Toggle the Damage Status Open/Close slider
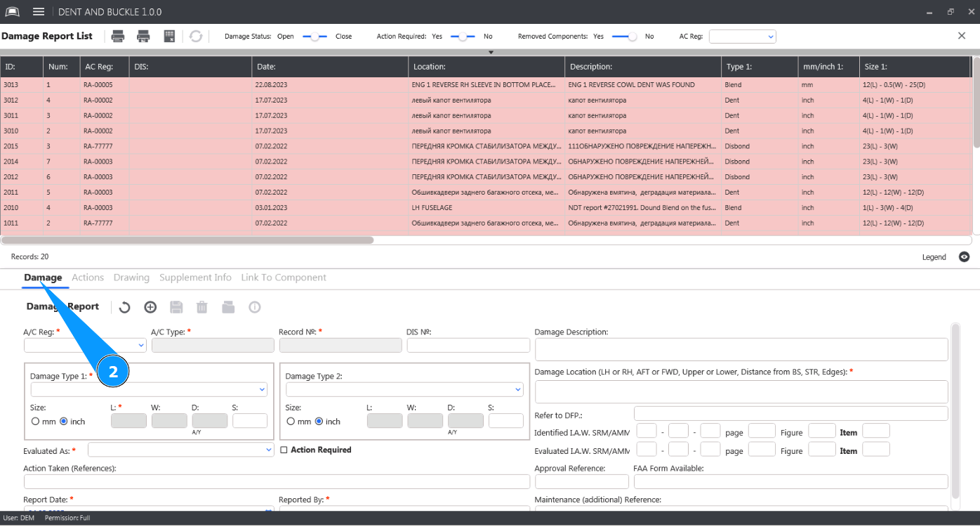 (314, 37)
